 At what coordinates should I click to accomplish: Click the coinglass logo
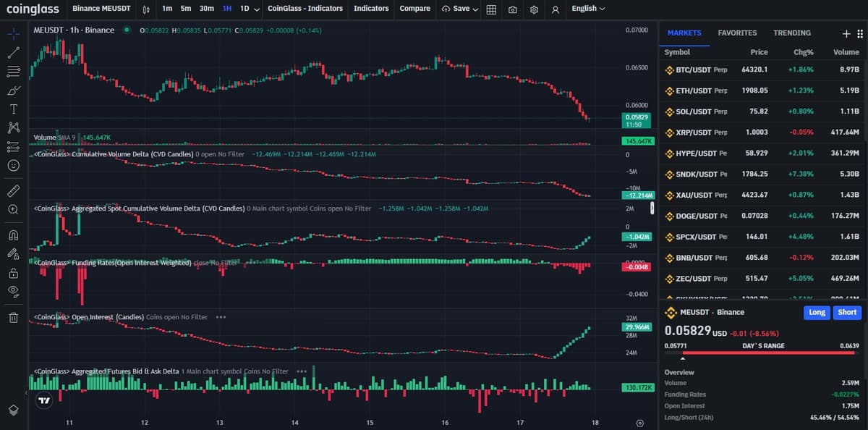point(33,9)
